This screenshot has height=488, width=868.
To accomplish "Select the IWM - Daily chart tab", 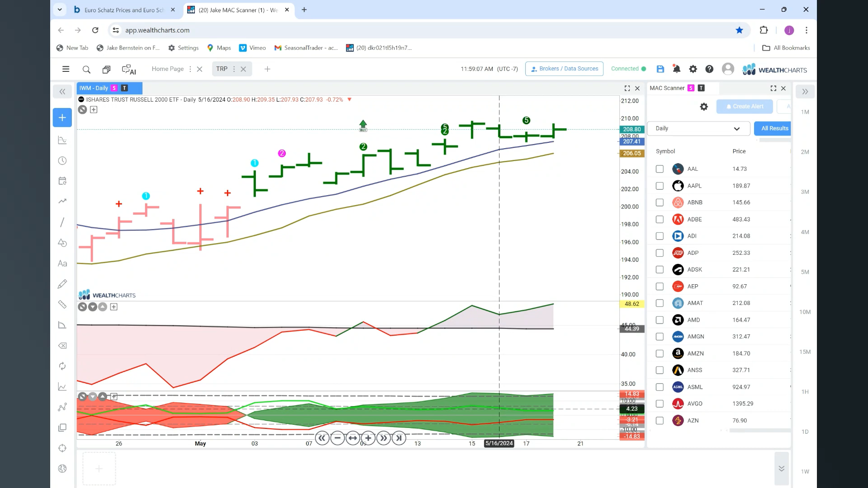I will tap(109, 88).
